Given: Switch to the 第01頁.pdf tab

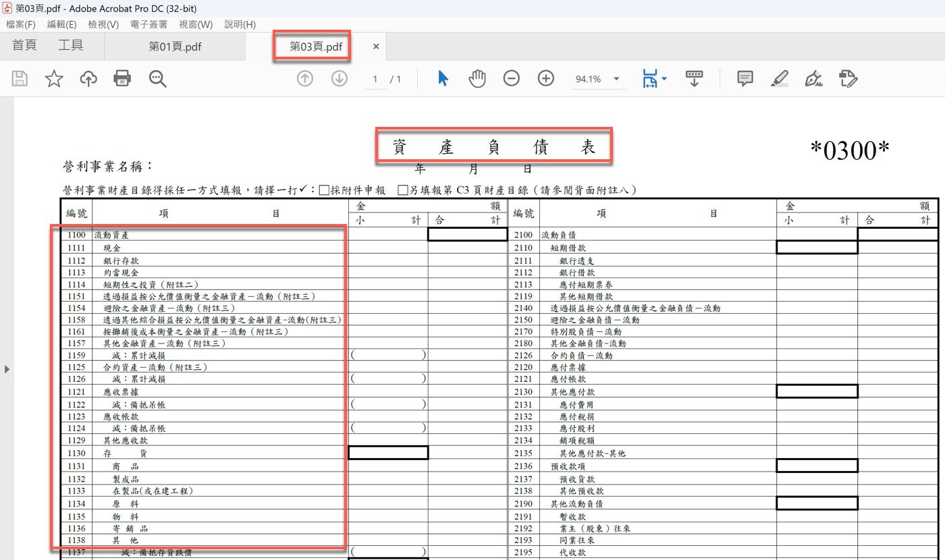Looking at the screenshot, I should point(175,47).
